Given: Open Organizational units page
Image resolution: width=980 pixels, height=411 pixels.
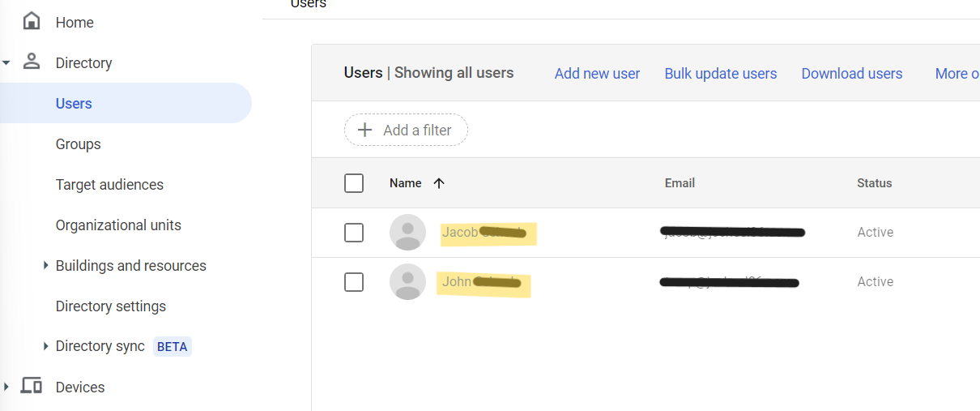Looking at the screenshot, I should (118, 225).
